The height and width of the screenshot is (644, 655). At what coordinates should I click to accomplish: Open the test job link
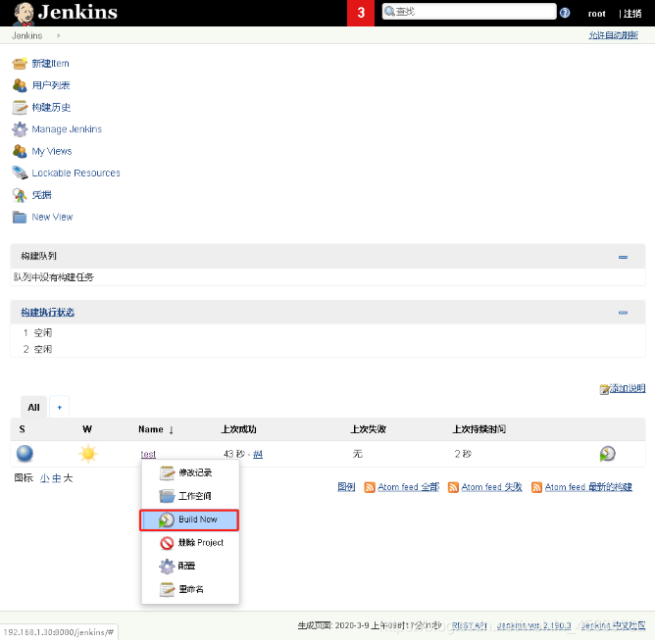tap(148, 454)
